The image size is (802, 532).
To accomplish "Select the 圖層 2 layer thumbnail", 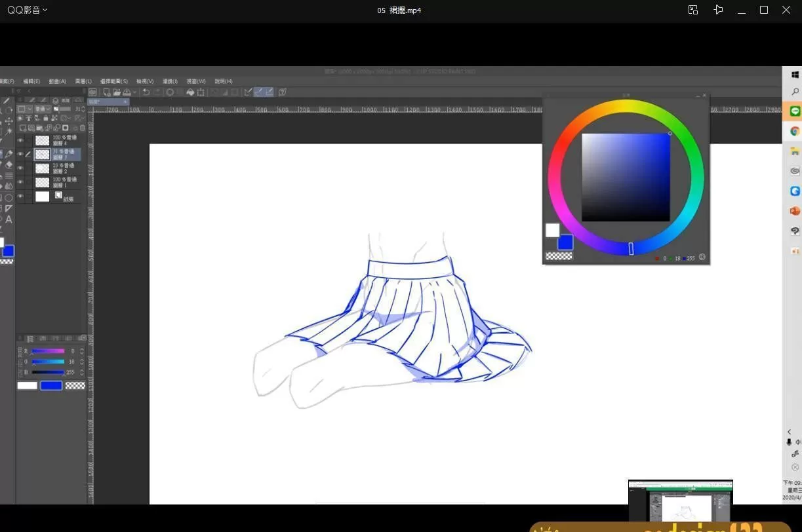I will (43, 168).
